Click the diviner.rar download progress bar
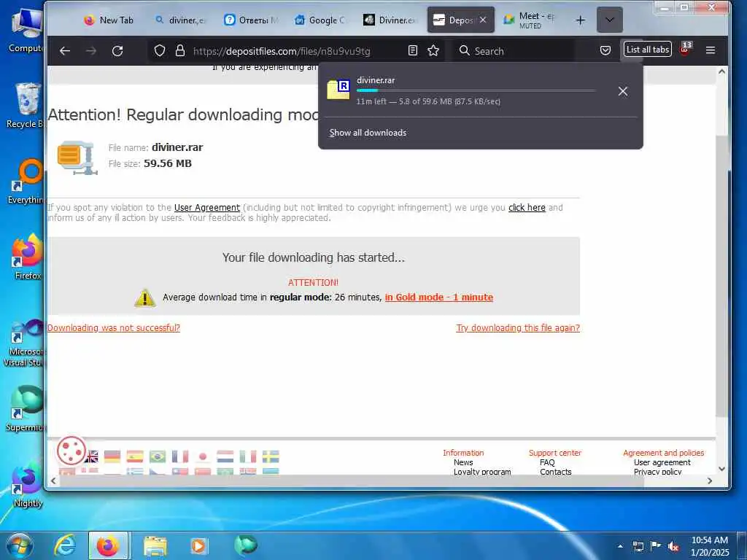This screenshot has width=747, height=560. [476, 90]
